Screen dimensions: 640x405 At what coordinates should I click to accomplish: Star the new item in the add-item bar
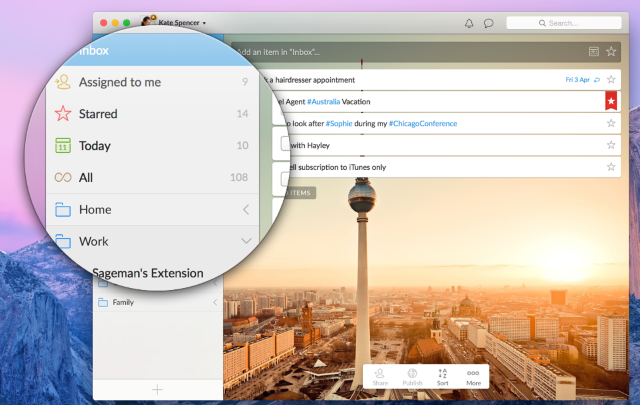coord(611,51)
